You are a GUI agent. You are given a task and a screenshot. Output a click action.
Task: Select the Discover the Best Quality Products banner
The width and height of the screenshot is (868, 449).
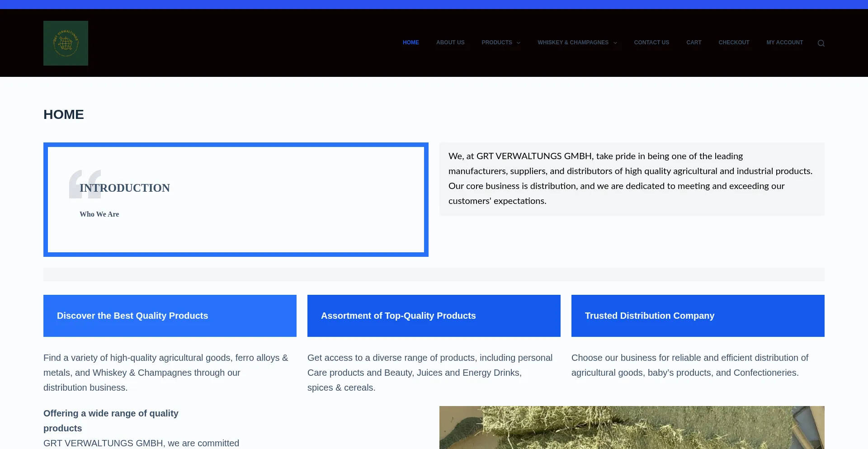[x=170, y=316]
